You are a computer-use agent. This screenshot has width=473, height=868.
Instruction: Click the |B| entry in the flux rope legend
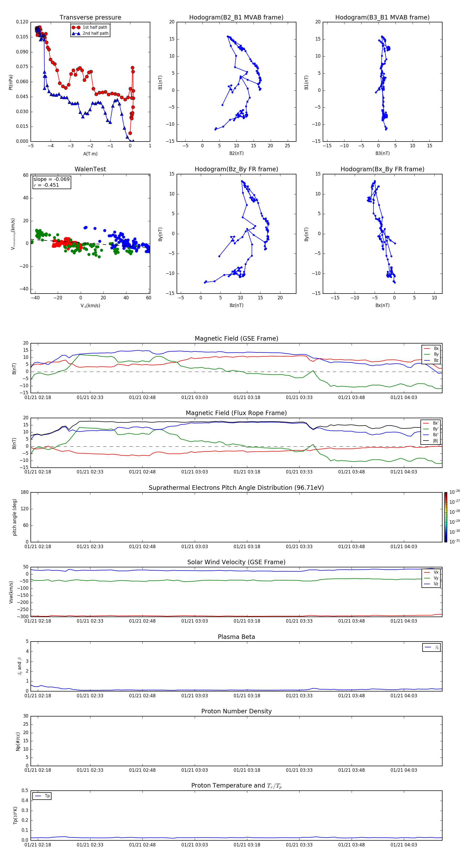click(431, 441)
